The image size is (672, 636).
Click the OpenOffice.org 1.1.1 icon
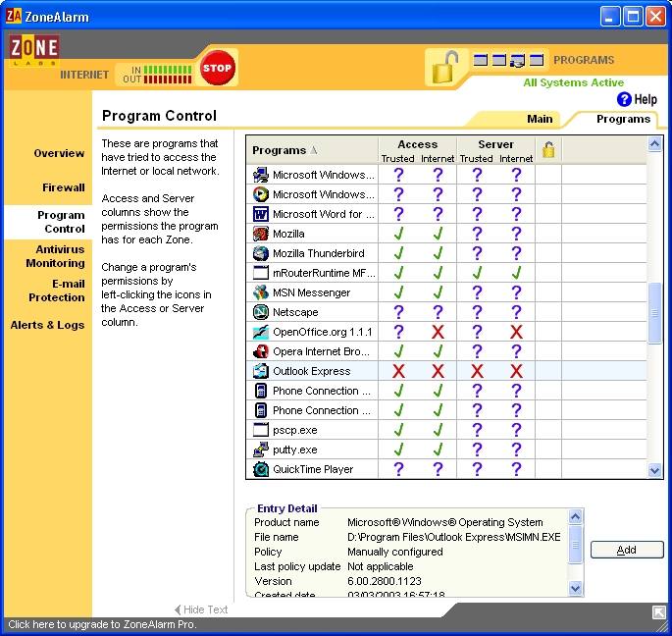pos(261,332)
